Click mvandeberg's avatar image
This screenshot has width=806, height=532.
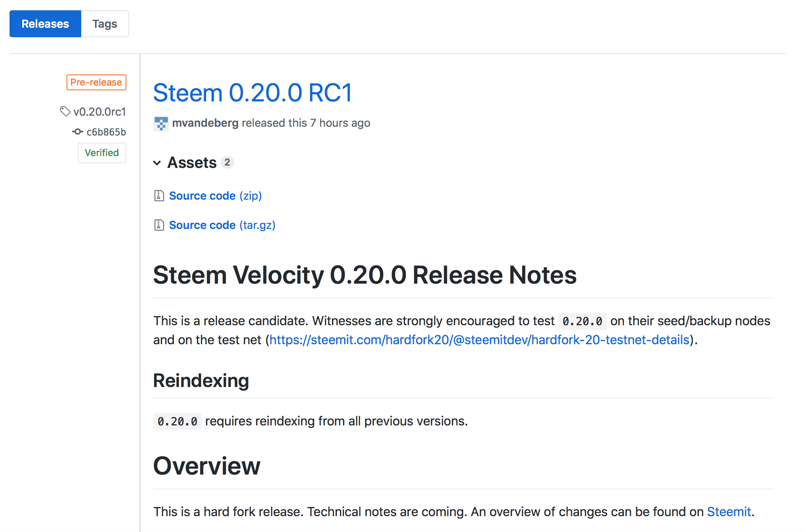tap(161, 123)
